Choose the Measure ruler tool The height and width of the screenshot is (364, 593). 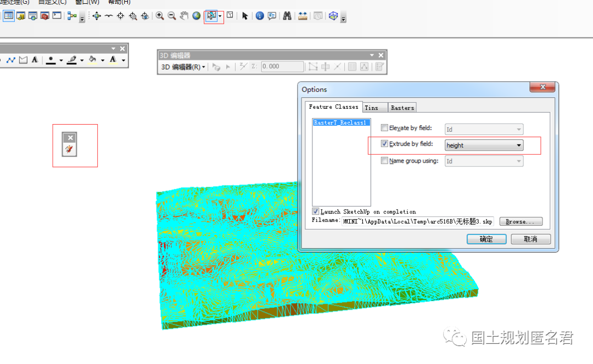(303, 16)
